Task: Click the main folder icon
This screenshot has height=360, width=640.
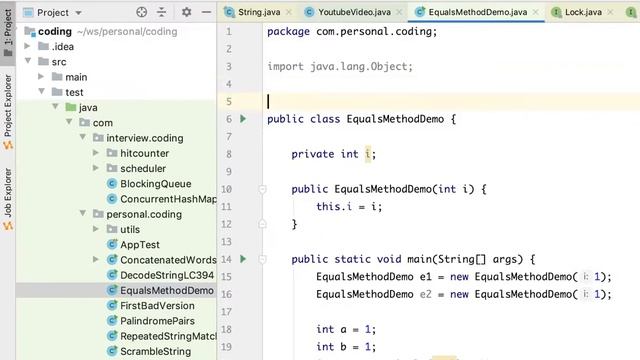Action: tap(57, 77)
